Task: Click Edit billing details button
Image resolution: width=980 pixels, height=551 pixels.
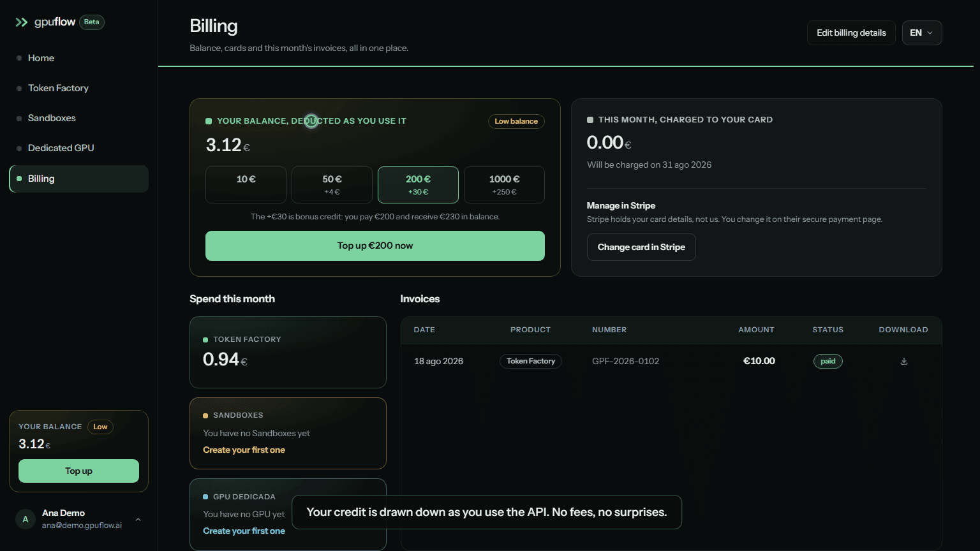Action: (851, 33)
